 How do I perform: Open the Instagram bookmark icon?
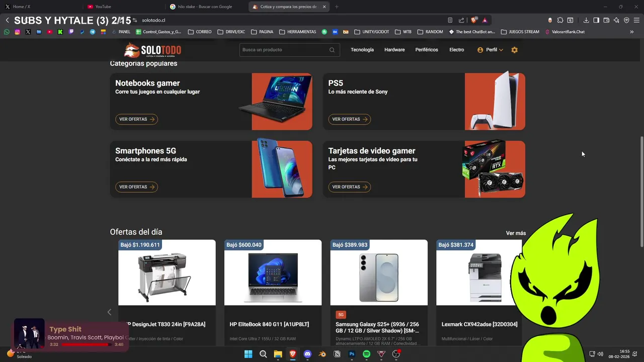point(17,32)
